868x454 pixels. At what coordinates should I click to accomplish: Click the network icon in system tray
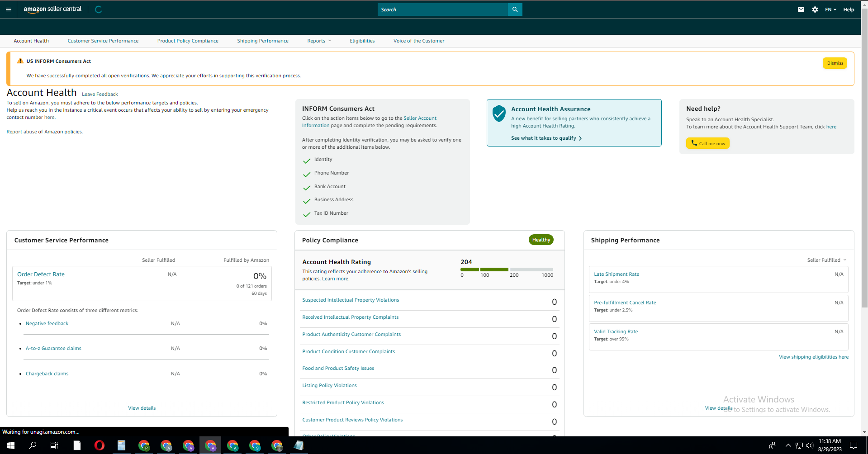[799, 445]
